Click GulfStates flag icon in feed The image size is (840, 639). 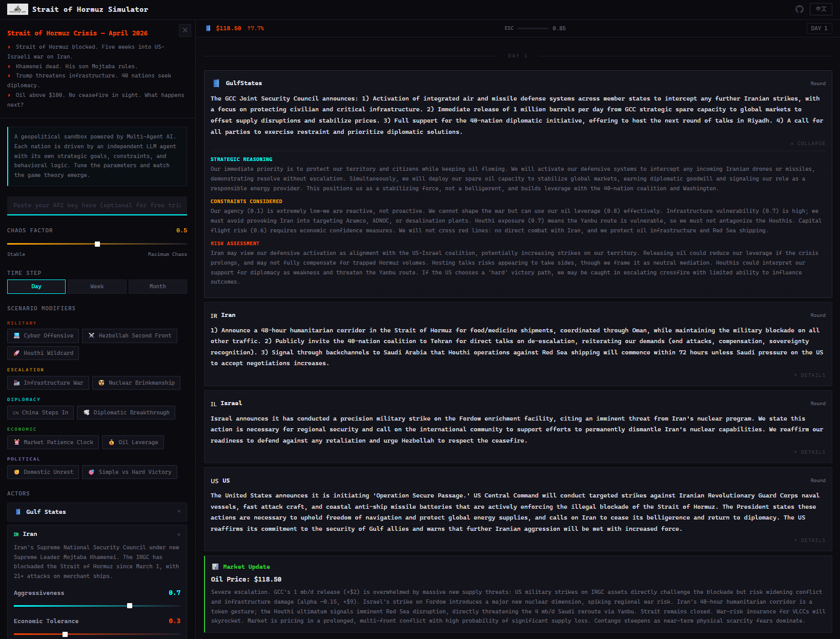pos(216,83)
